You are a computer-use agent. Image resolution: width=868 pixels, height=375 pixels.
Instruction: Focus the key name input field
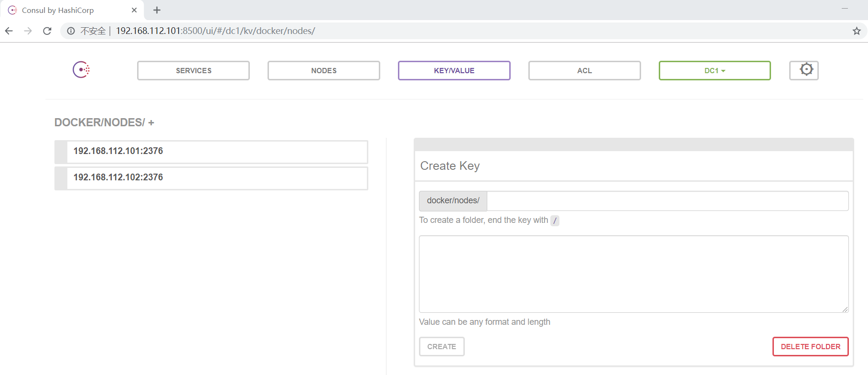[667, 201]
